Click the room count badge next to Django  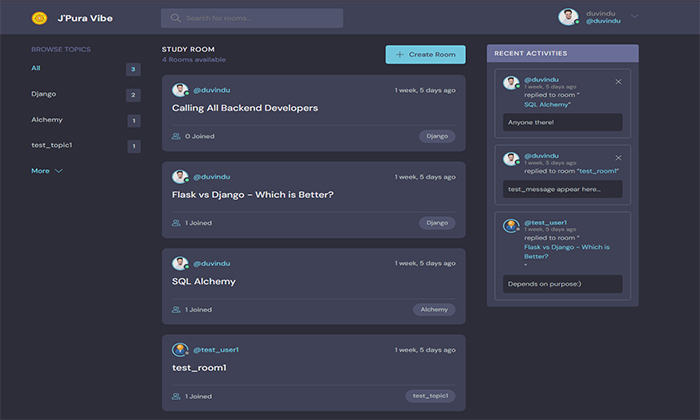tap(133, 95)
